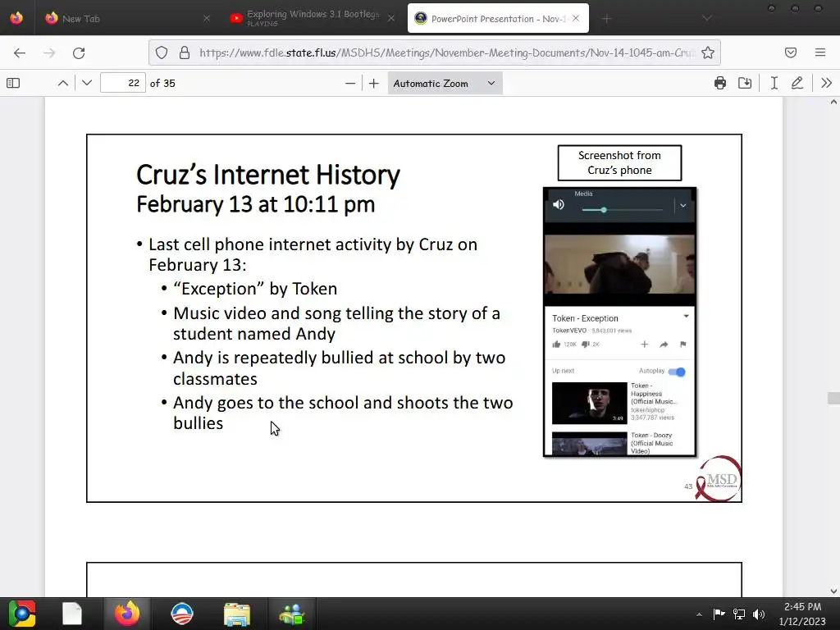840x630 pixels.
Task: List all tabs dropdown arrow
Action: point(707,19)
